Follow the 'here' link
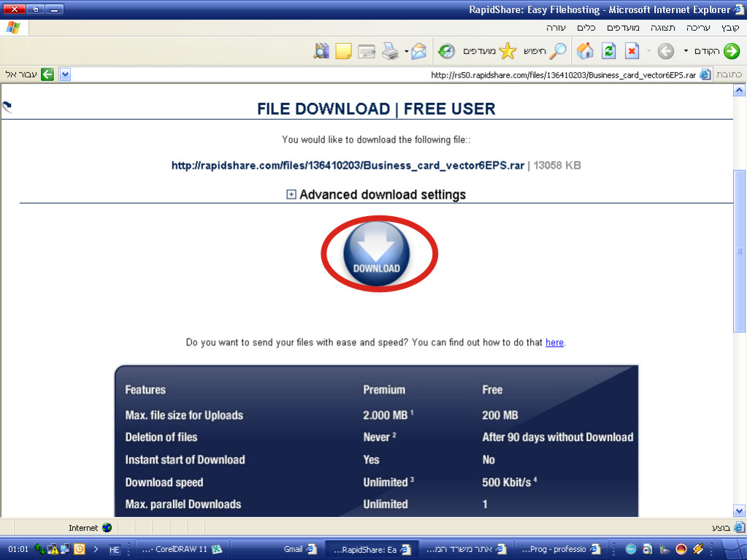The width and height of the screenshot is (747, 560). pyautogui.click(x=554, y=342)
